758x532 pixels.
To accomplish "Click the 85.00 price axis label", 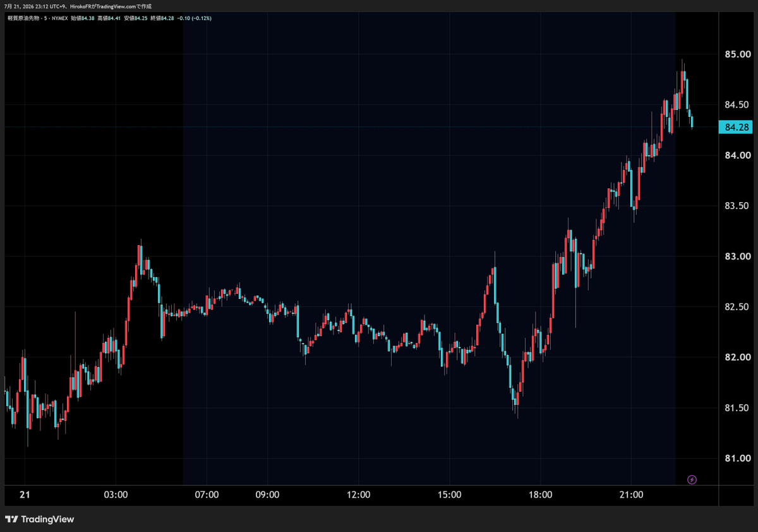I will 737,54.
